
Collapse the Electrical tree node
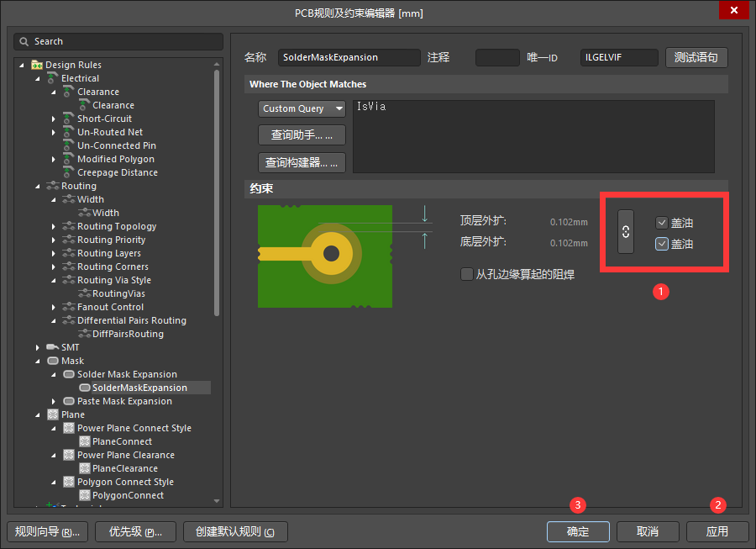pyautogui.click(x=38, y=78)
